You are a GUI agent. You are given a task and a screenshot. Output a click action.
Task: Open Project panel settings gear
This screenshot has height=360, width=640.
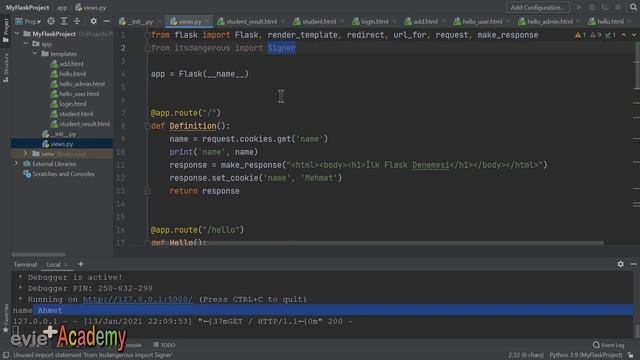(93, 21)
